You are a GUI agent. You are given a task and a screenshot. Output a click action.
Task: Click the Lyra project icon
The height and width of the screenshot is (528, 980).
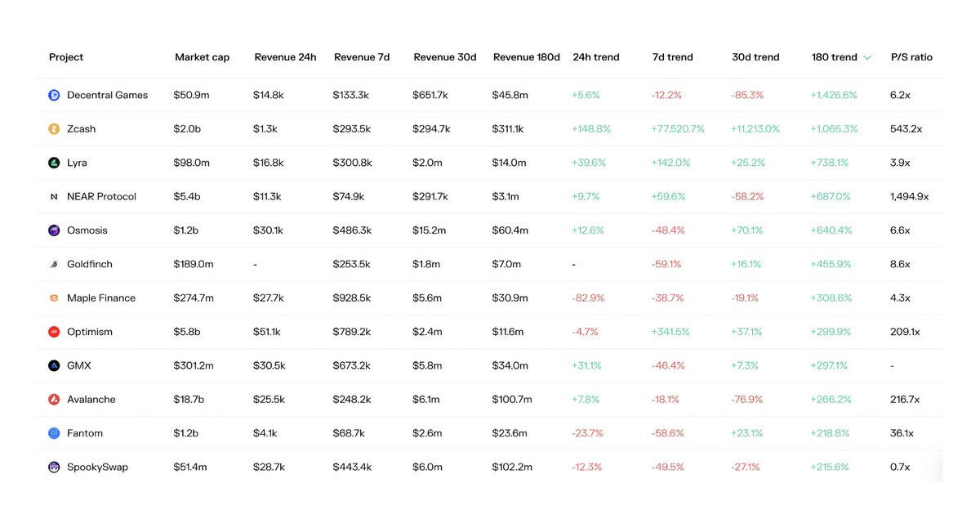(54, 163)
